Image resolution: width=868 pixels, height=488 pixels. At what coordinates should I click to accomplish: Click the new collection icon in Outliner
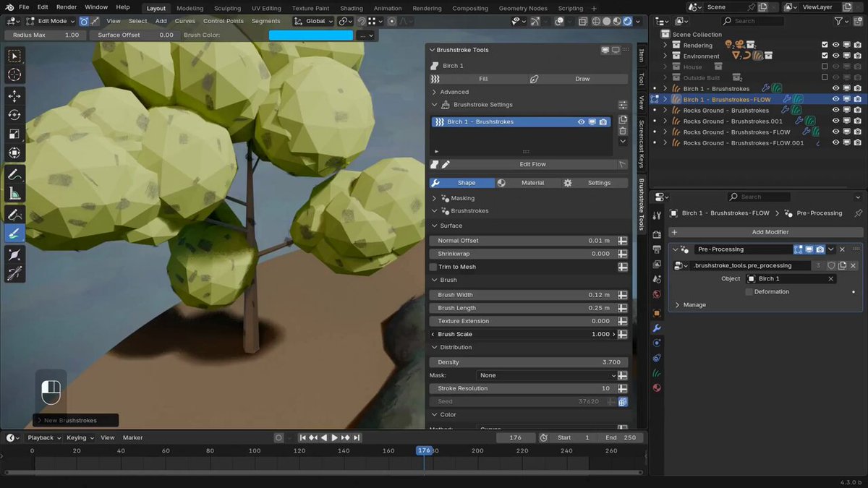[x=858, y=22]
